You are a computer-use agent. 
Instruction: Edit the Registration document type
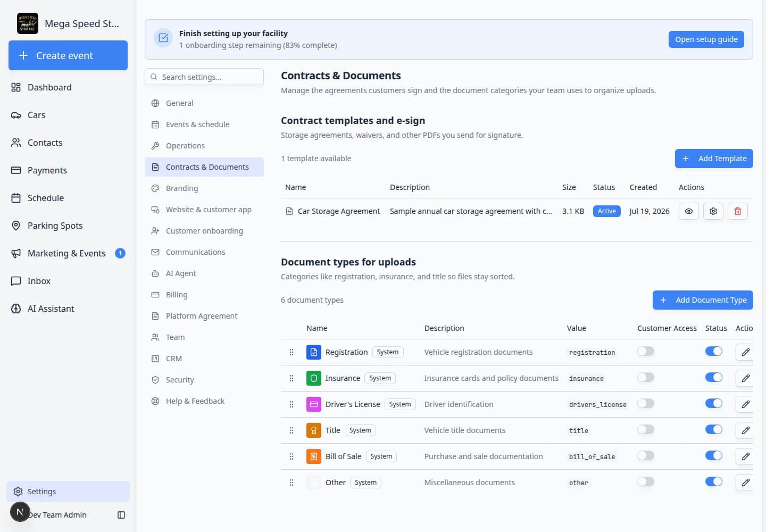click(x=745, y=352)
